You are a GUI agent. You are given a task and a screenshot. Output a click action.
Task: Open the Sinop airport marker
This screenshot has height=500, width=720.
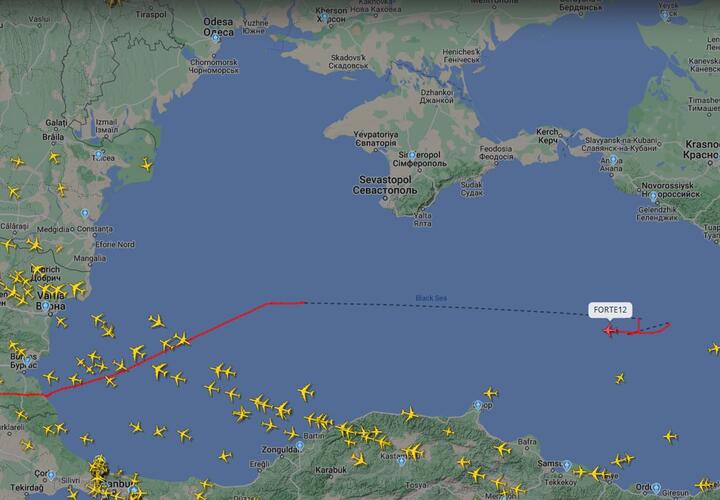[478, 405]
